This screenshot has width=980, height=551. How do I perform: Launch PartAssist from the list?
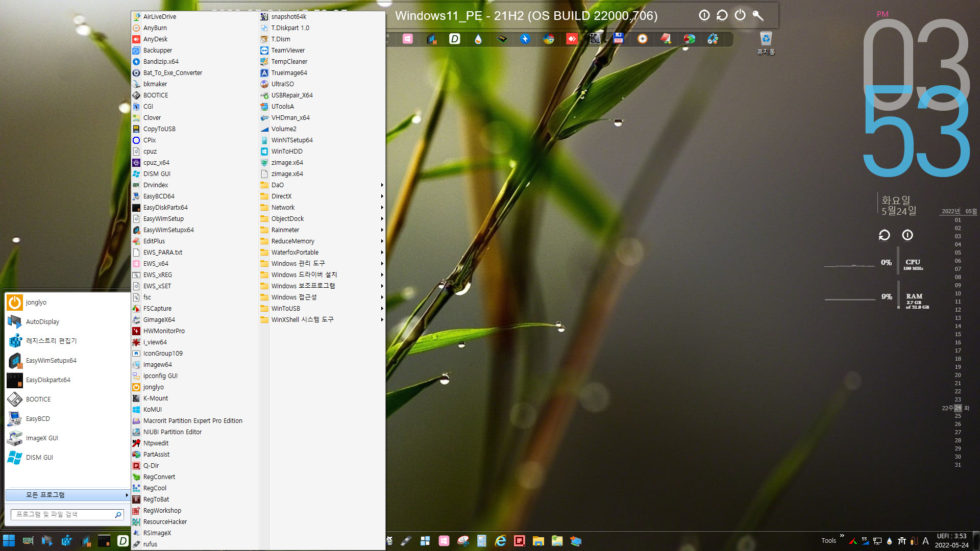[x=194, y=455]
